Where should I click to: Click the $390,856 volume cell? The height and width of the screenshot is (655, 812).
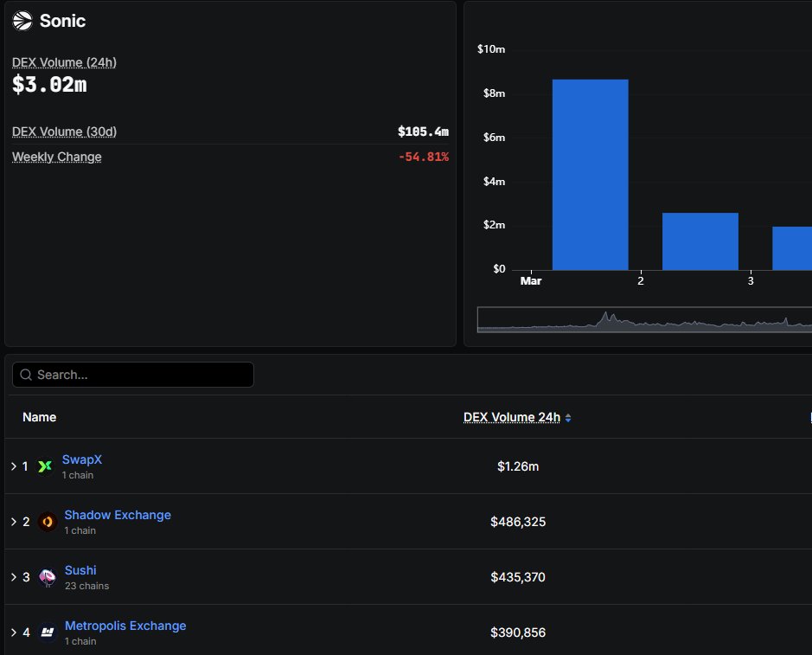pyautogui.click(x=518, y=633)
